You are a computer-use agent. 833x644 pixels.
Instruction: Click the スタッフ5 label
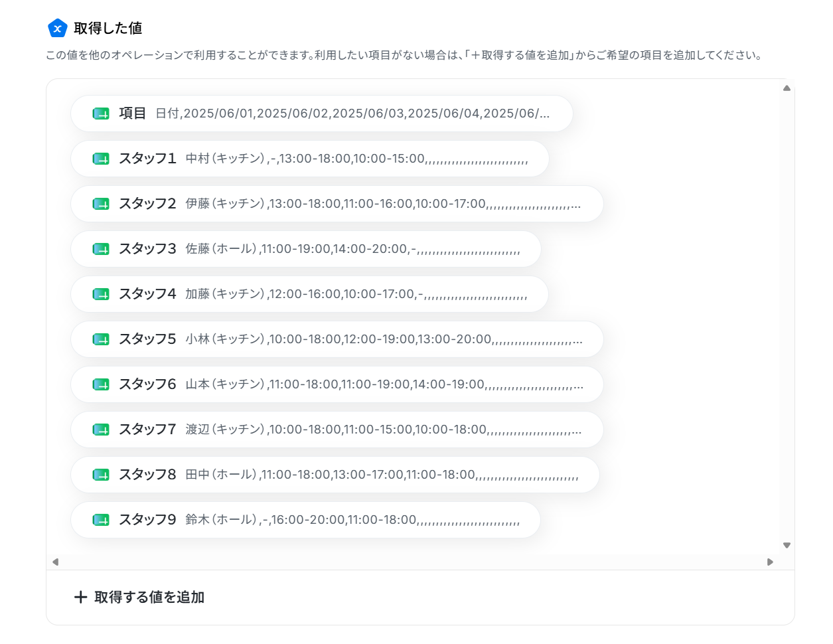pos(147,339)
